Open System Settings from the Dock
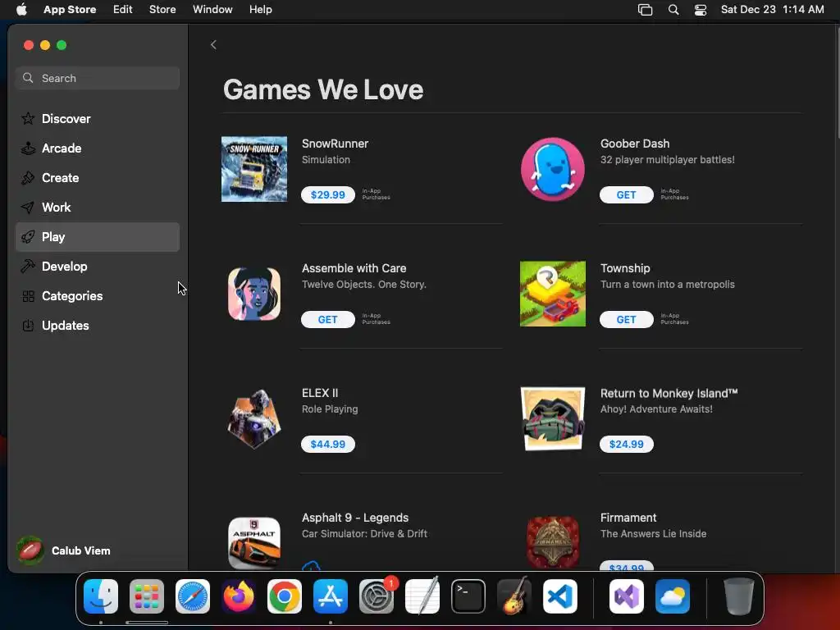 (x=377, y=596)
